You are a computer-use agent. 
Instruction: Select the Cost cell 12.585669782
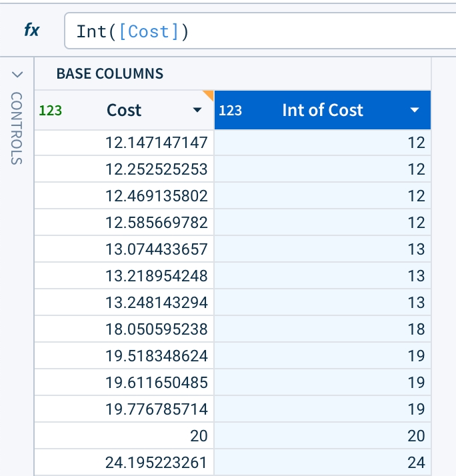pyautogui.click(x=157, y=223)
